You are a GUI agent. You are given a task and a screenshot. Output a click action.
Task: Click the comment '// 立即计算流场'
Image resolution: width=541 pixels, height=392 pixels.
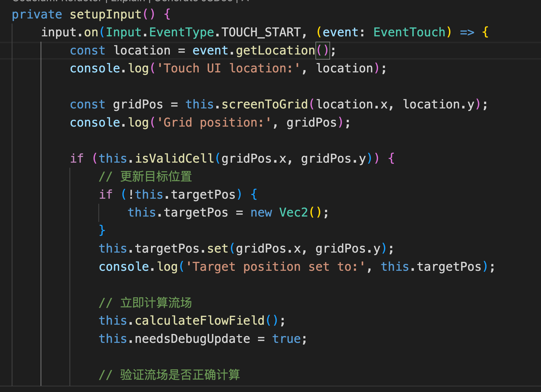(x=145, y=303)
